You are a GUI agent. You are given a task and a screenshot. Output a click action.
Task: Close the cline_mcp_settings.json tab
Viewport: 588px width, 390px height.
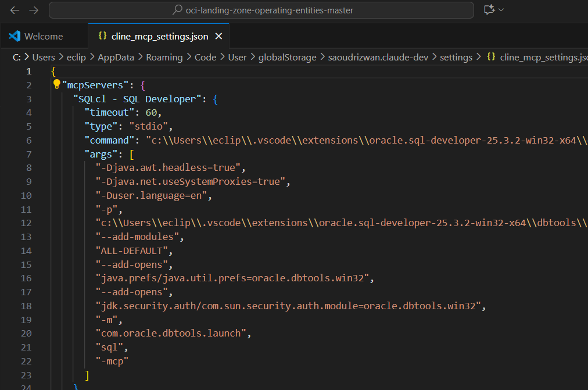219,36
